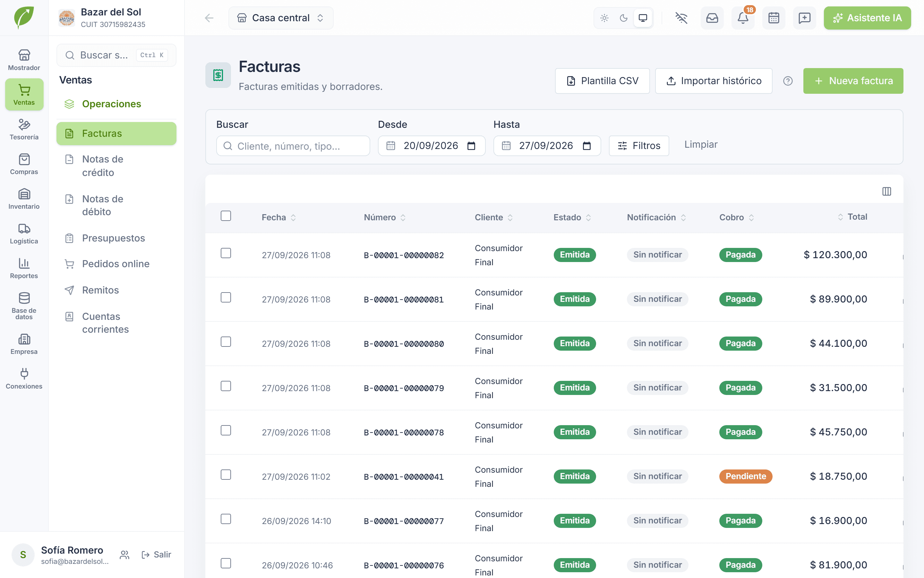Open notifications bell with 18 badge
Screen dimensions: 924x578
pyautogui.click(x=743, y=18)
